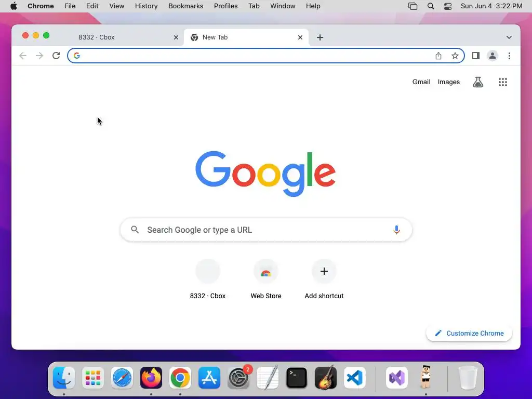Open the Chrome application menu

(x=41, y=6)
